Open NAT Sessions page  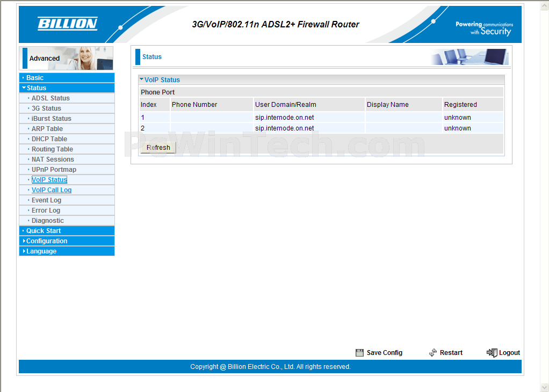click(53, 159)
